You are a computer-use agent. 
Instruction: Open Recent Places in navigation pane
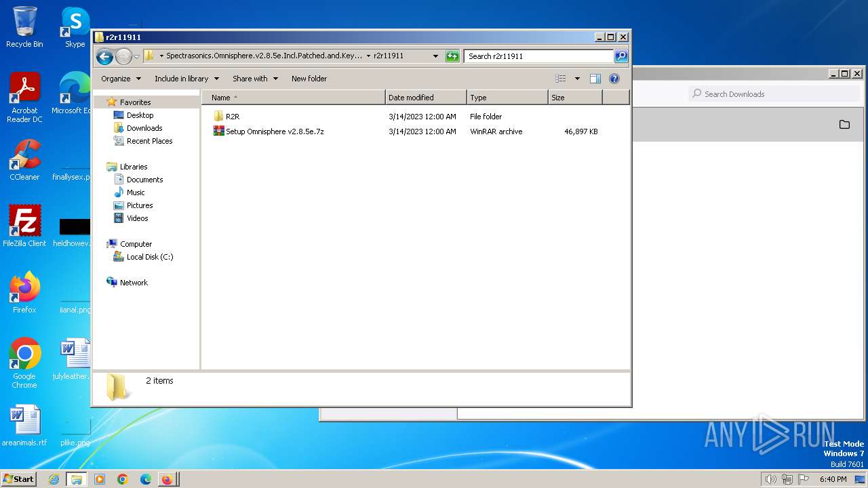pyautogui.click(x=149, y=141)
